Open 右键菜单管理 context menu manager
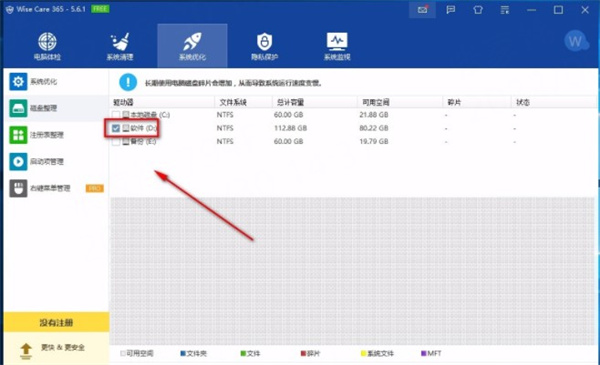Screen dimensions: 600x365 coord(56,188)
